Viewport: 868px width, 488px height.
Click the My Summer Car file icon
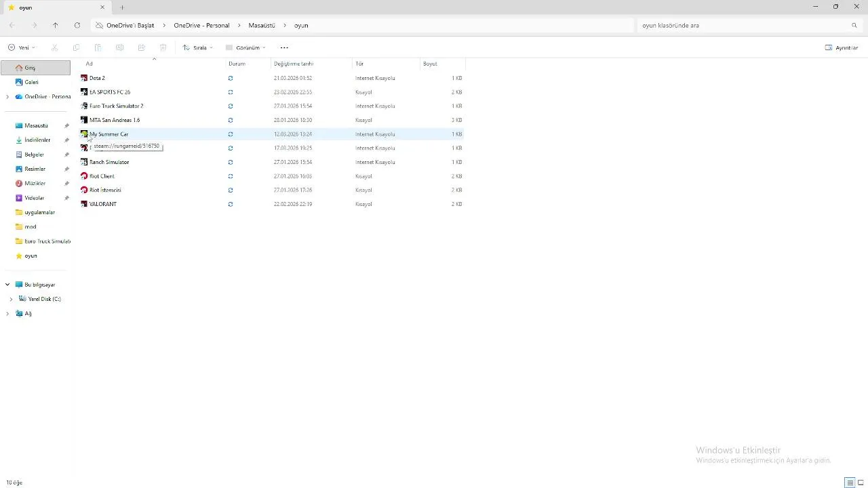click(84, 134)
